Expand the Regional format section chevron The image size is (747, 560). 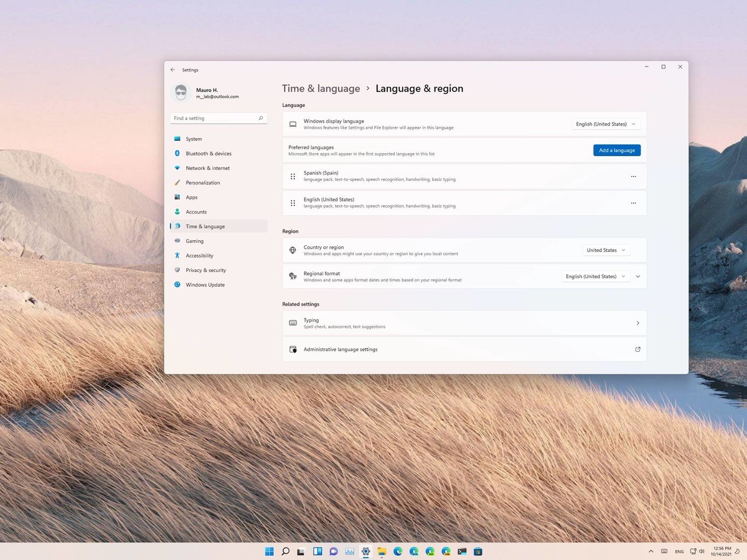[638, 276]
